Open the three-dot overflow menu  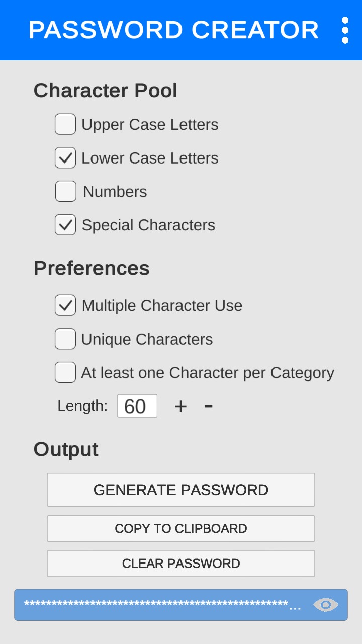click(345, 30)
